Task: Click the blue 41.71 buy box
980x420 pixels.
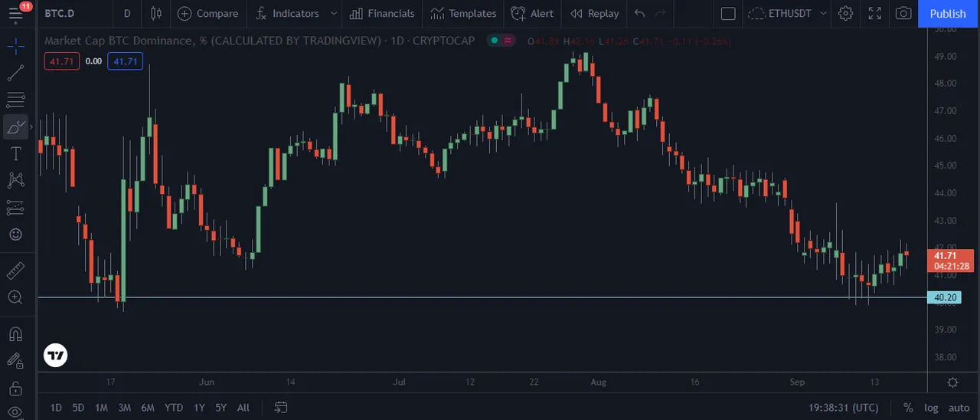Action: pos(126,61)
